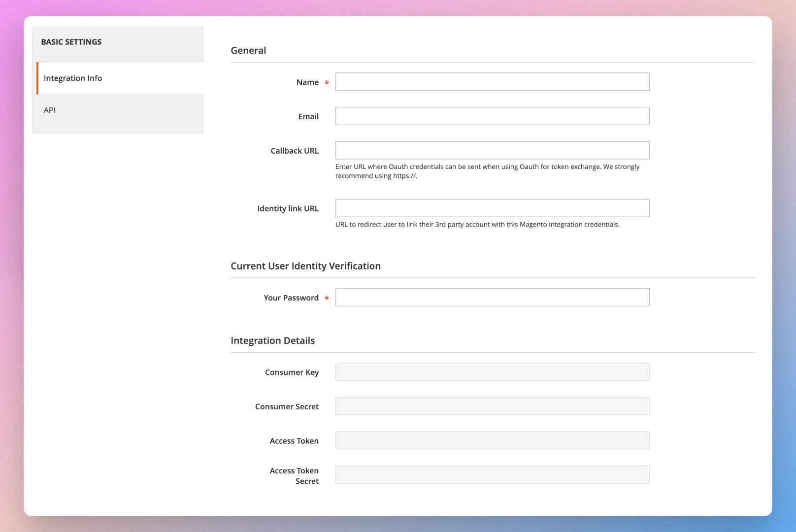
Task: Click the Current User Identity Verification heading
Action: (x=305, y=266)
